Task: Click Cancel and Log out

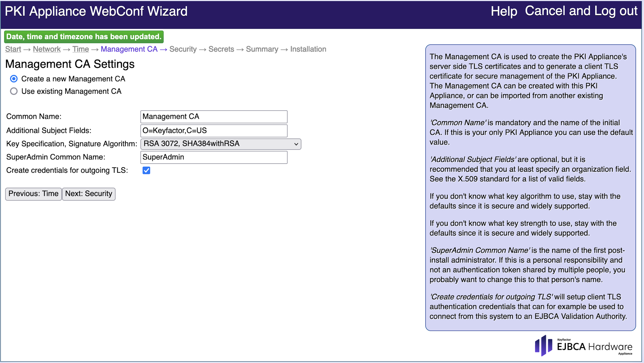Action: pyautogui.click(x=581, y=11)
